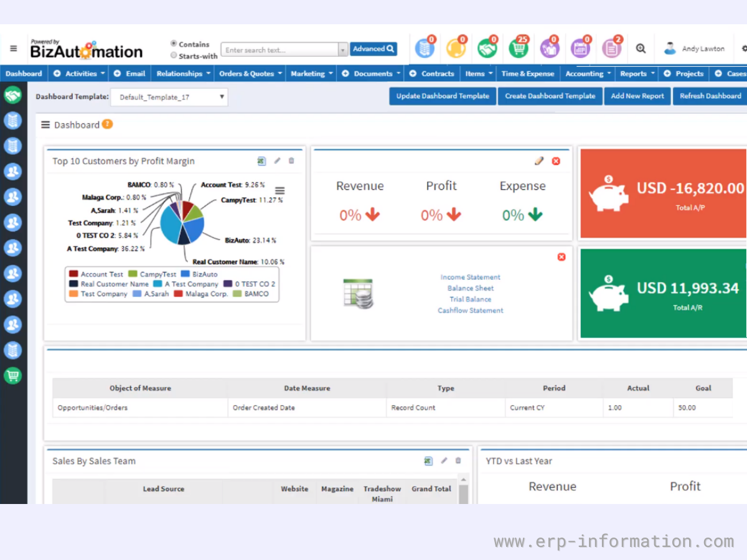This screenshot has height=560, width=747.
Task: Click the CampyTest legend color swatch
Action: [x=133, y=274]
